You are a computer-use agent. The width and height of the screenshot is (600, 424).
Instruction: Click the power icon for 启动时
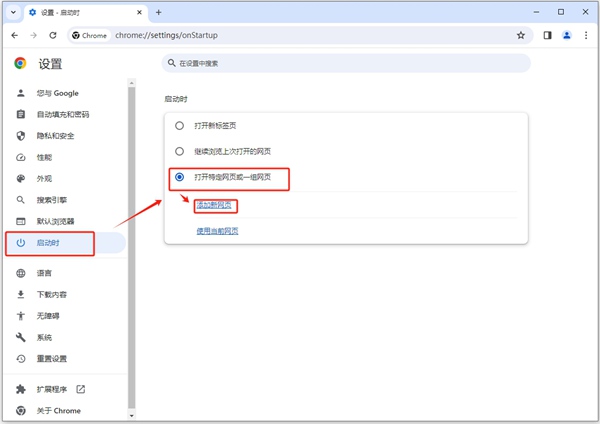[21, 243]
